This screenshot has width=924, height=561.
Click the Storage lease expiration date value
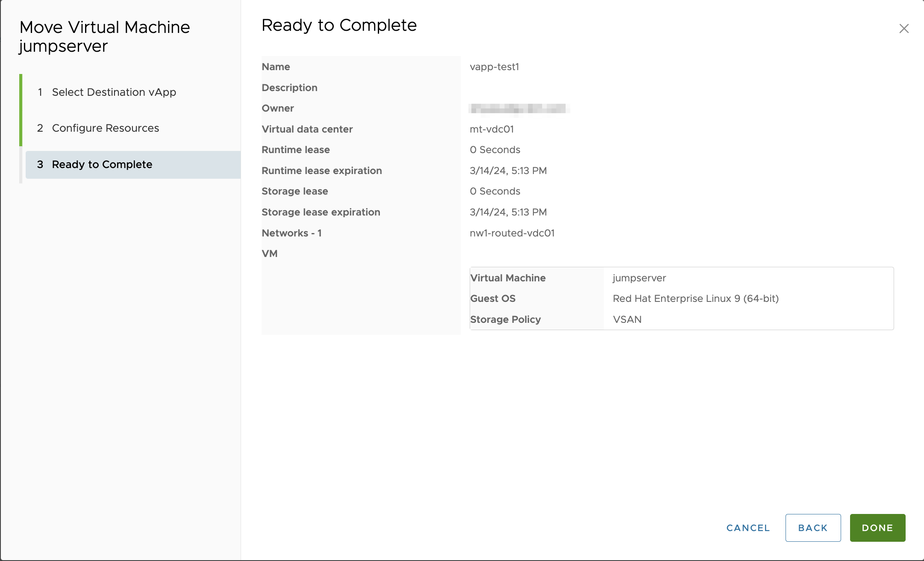[508, 212]
